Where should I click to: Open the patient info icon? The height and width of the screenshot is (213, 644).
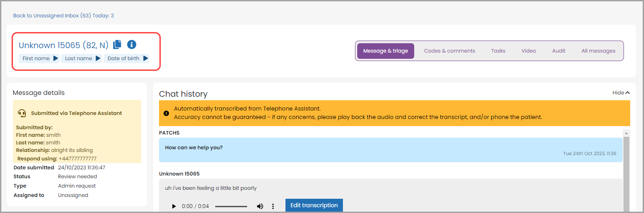click(x=131, y=45)
